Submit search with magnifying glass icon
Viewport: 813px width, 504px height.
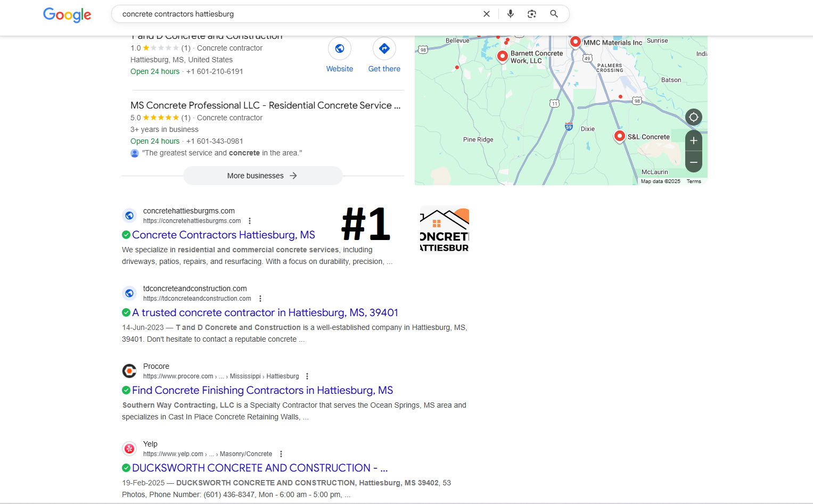pos(554,14)
